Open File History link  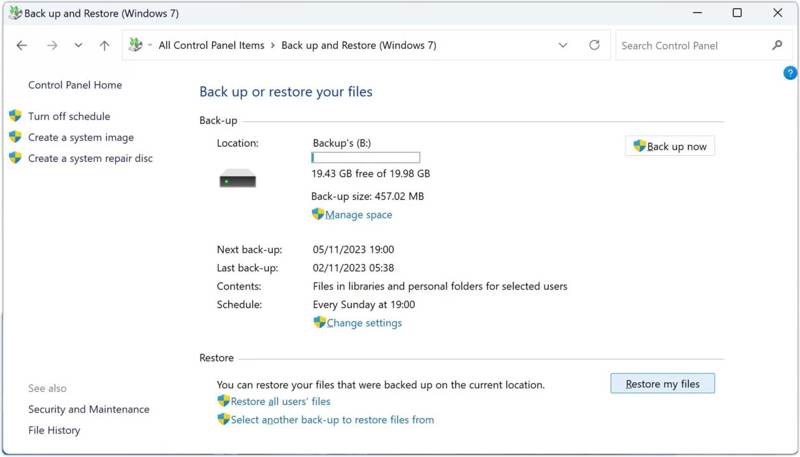(54, 430)
